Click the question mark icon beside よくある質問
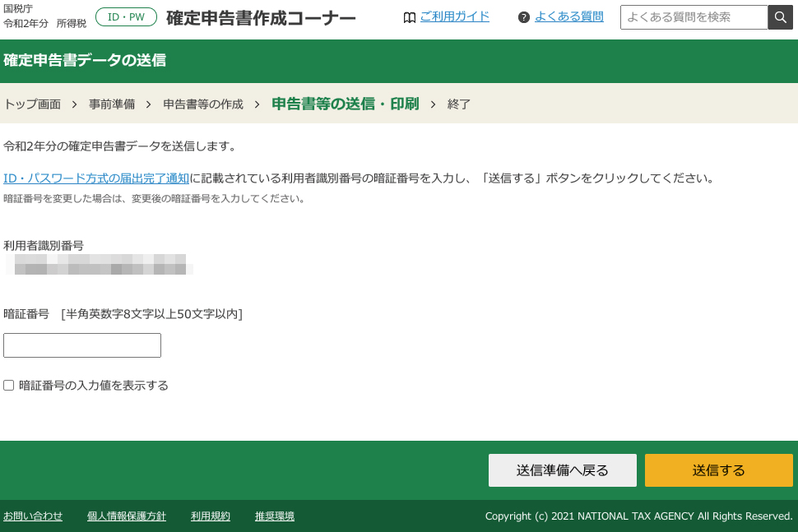Screen dimensions: 798x532 (524, 16)
